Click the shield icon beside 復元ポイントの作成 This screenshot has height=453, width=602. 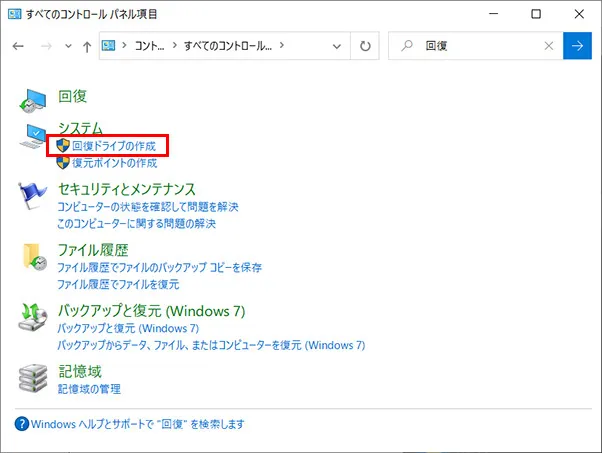click(63, 163)
